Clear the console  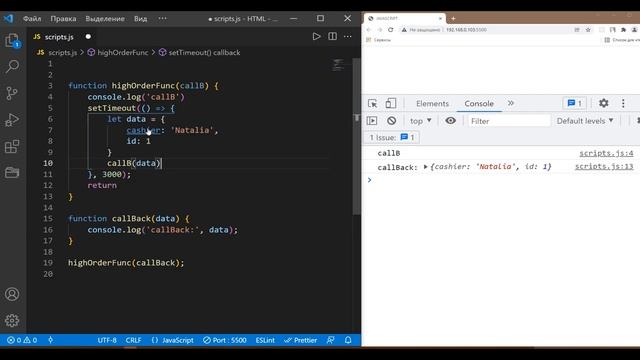point(391,121)
